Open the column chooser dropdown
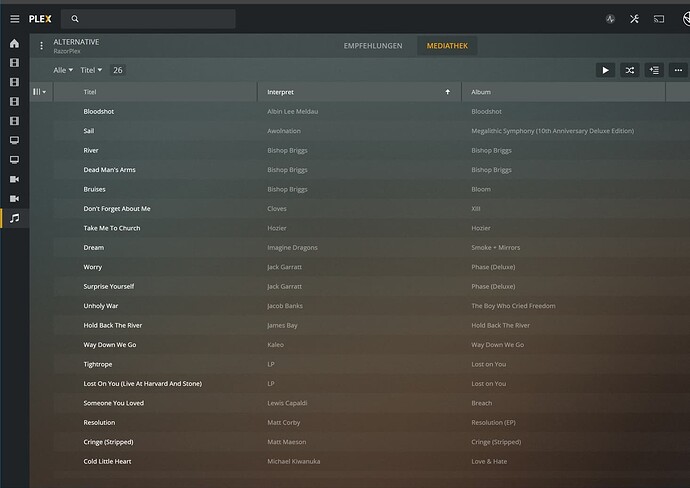The width and height of the screenshot is (690, 488). click(40, 92)
